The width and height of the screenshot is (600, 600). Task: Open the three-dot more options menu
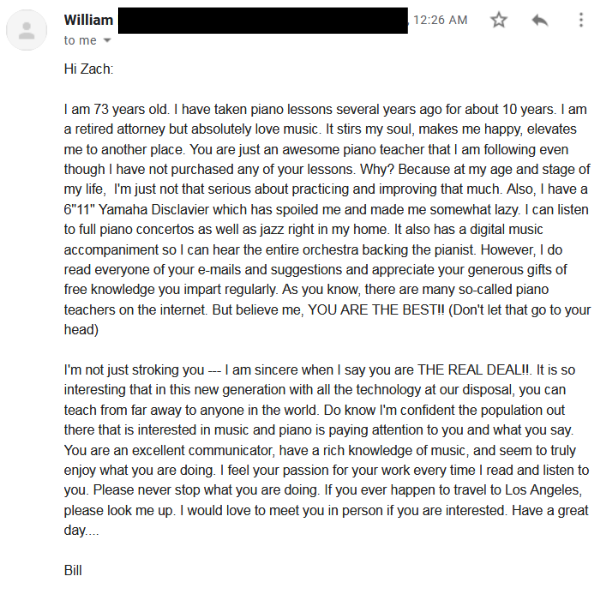[x=581, y=20]
